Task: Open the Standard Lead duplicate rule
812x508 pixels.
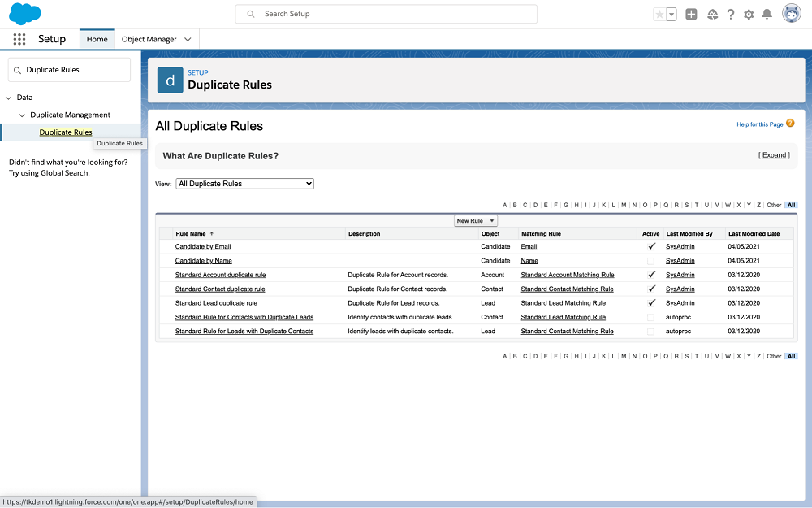Action: (x=216, y=302)
